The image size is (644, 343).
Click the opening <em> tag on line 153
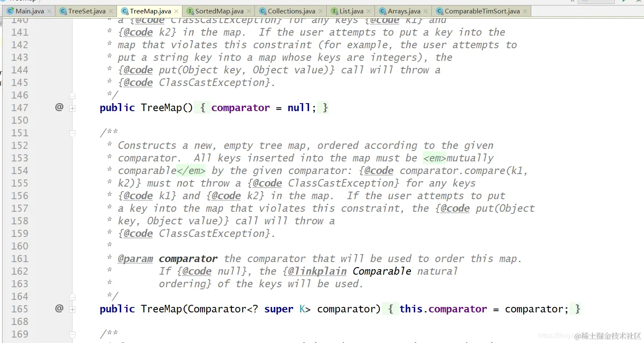point(434,158)
